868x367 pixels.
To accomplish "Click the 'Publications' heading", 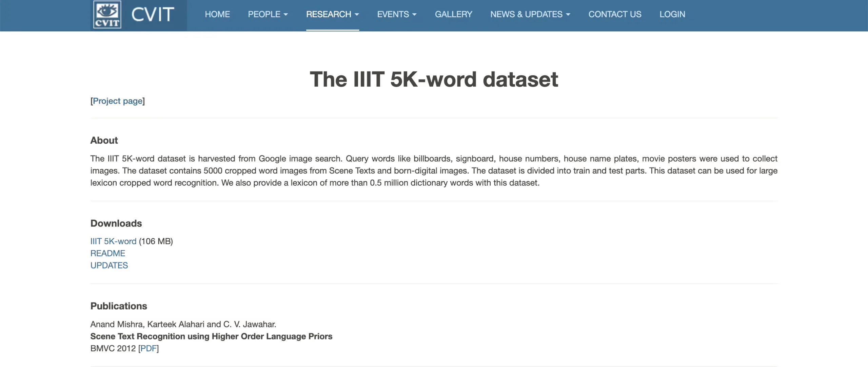I will tap(119, 306).
